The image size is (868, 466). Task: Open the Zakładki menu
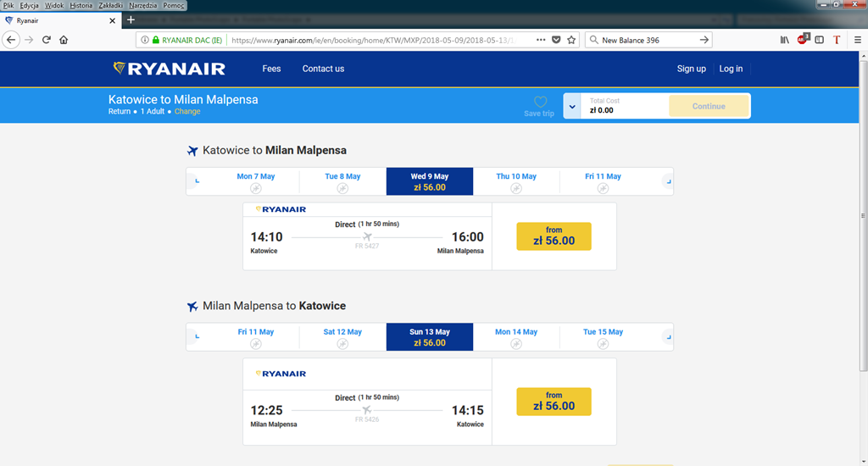click(111, 6)
